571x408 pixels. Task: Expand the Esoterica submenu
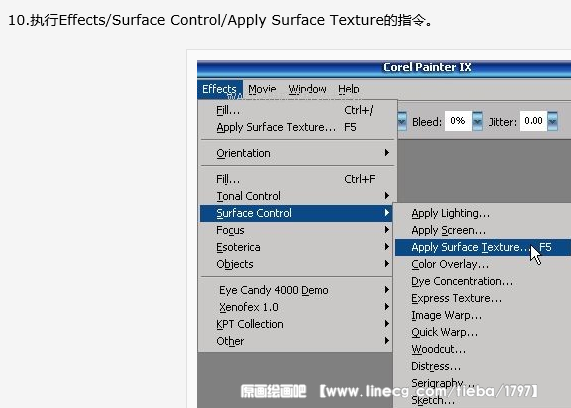(x=296, y=247)
